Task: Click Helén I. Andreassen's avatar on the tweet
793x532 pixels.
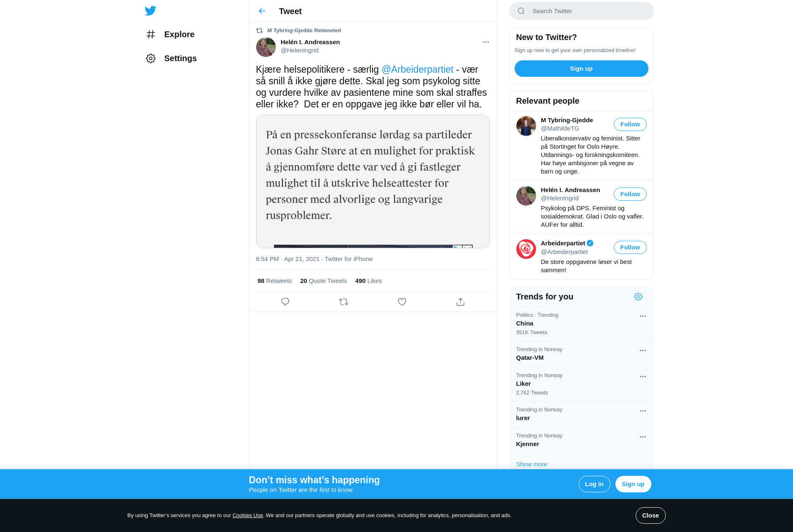Action: pyautogui.click(x=266, y=47)
